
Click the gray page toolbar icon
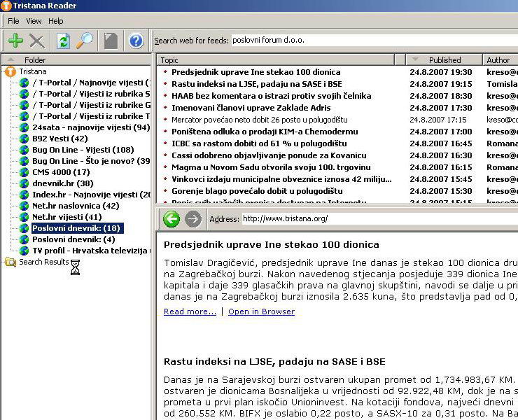click(111, 41)
